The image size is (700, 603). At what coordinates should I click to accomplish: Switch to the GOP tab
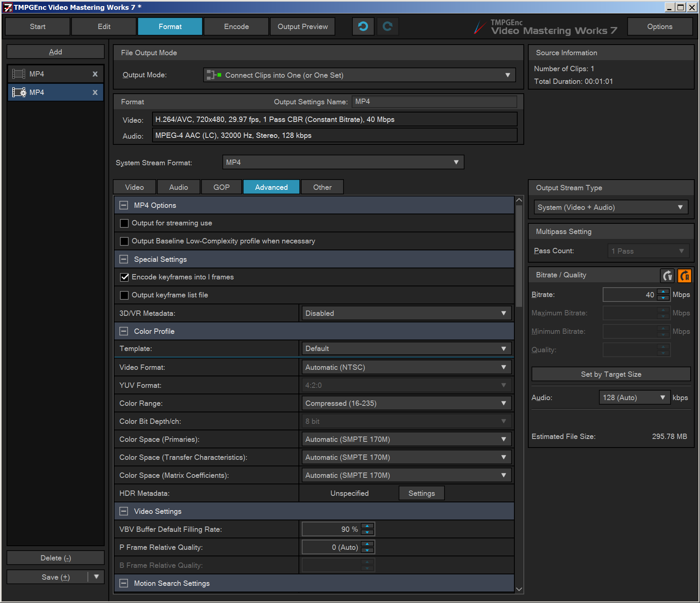[221, 187]
